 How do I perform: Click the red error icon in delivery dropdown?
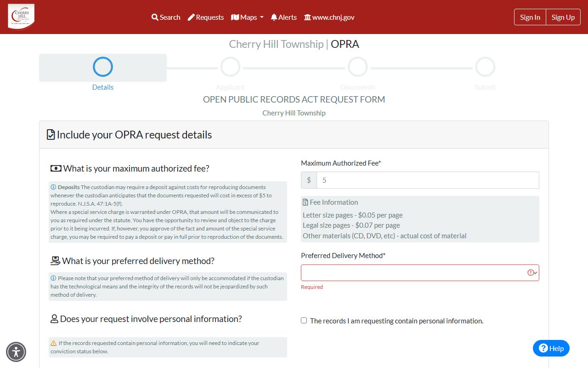coord(531,273)
